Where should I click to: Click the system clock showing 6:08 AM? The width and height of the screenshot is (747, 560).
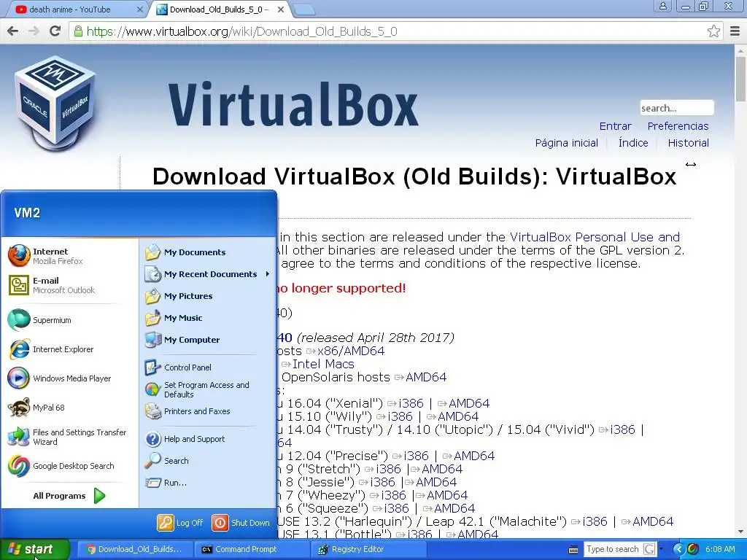(720, 549)
